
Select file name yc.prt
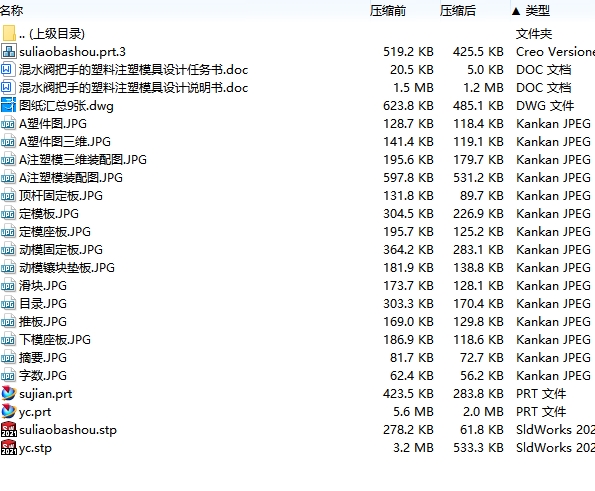coord(35,412)
